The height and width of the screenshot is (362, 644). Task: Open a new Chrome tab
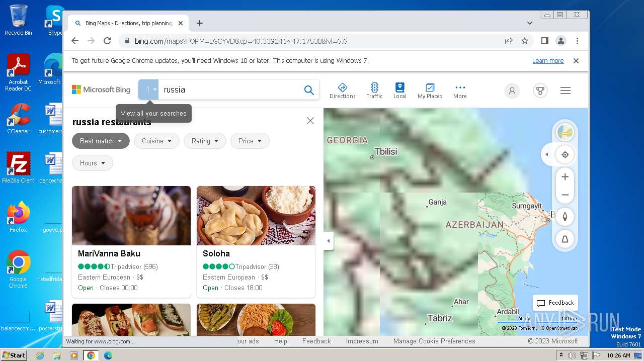point(200,23)
